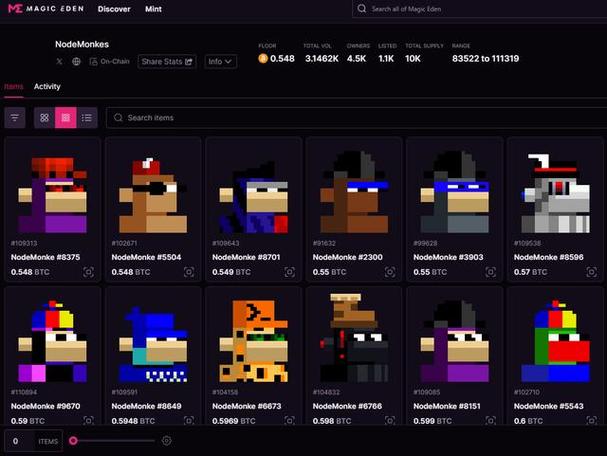This screenshot has height=456, width=607.
Task: Open sweep settings gear icon
Action: 166,441
